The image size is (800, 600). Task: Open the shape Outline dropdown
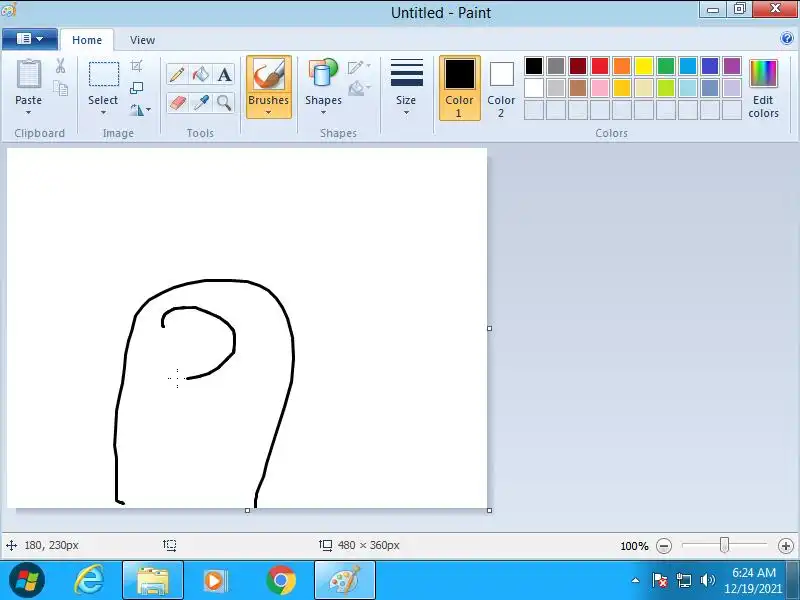click(359, 66)
